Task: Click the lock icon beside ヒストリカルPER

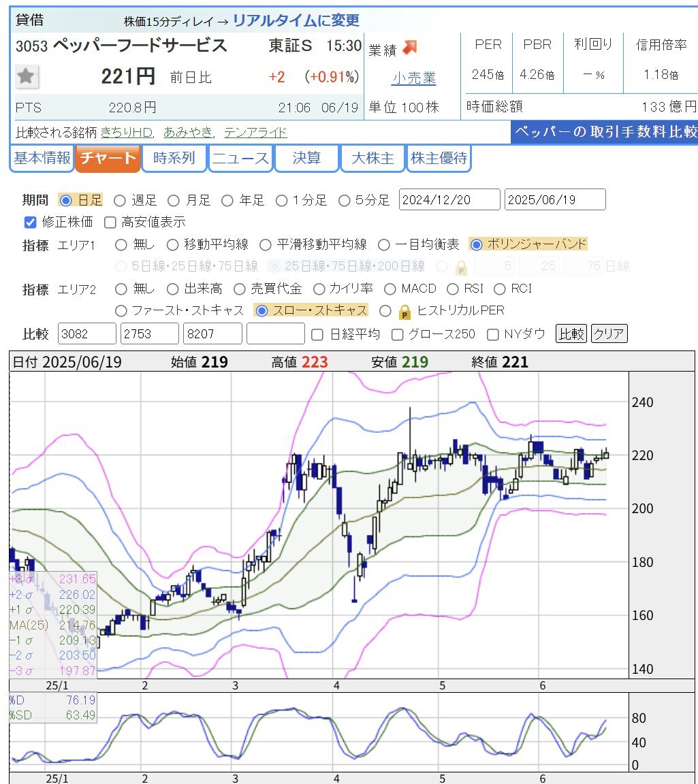Action: click(x=404, y=312)
